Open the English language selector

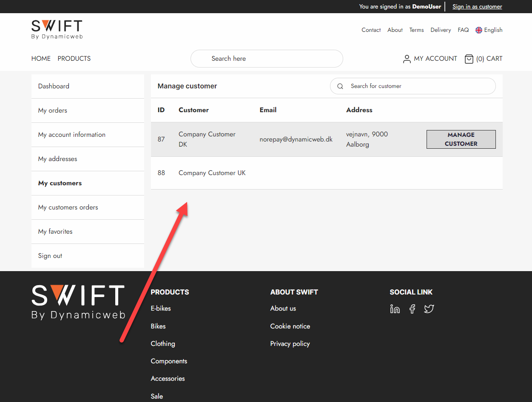489,30
